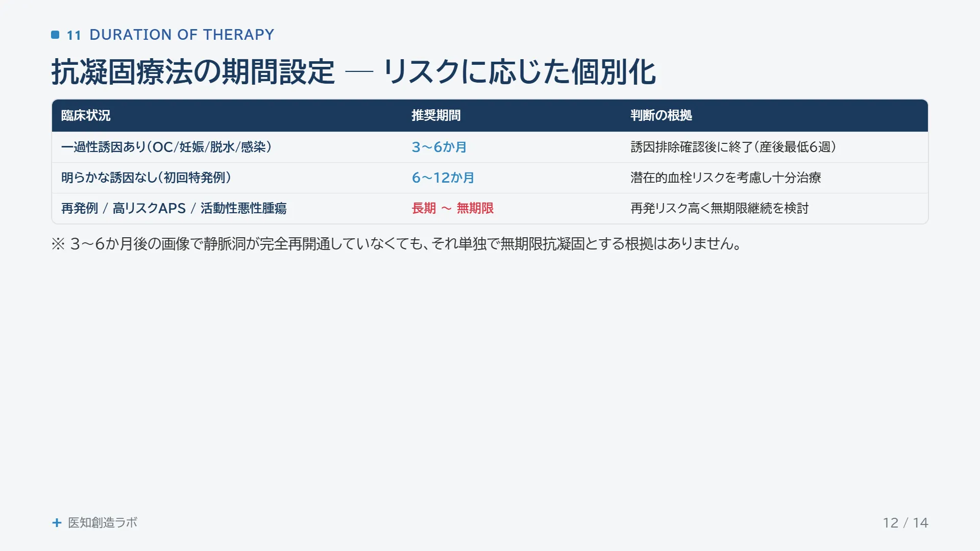This screenshot has height=551, width=980.
Task: Select the cell 再発例 / 高リスクAPS / 活動性悪性腫瘍
Action: pos(174,208)
